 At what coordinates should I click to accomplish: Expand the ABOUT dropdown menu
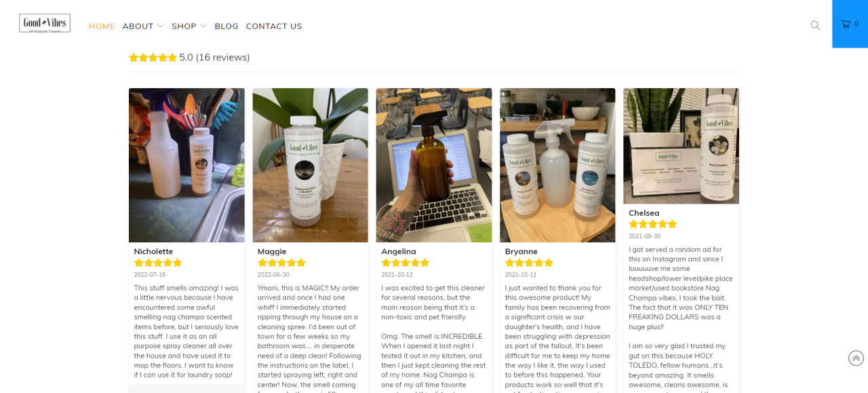tap(143, 26)
